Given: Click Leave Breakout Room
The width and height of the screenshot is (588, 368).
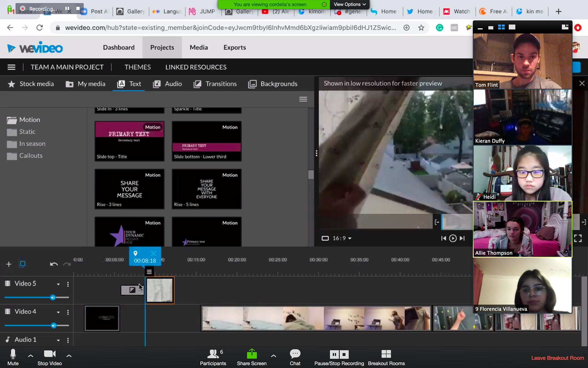Looking at the screenshot, I should click(x=557, y=358).
